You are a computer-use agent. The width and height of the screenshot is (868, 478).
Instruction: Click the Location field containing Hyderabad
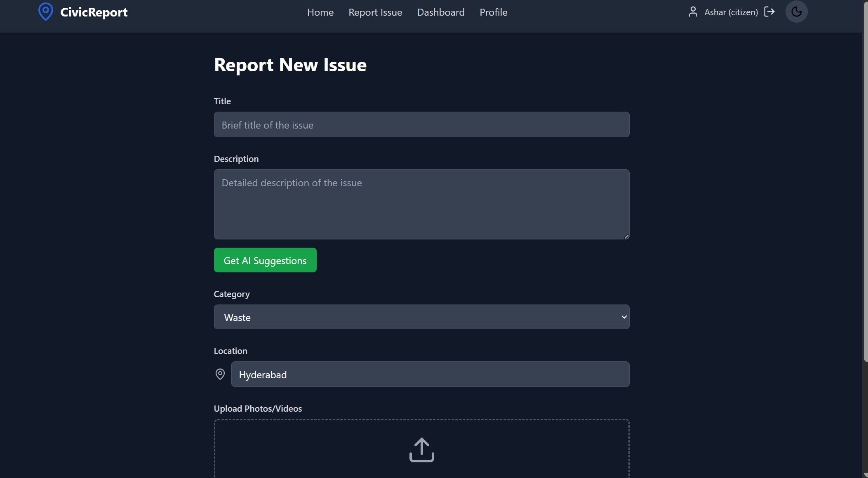[x=430, y=374]
